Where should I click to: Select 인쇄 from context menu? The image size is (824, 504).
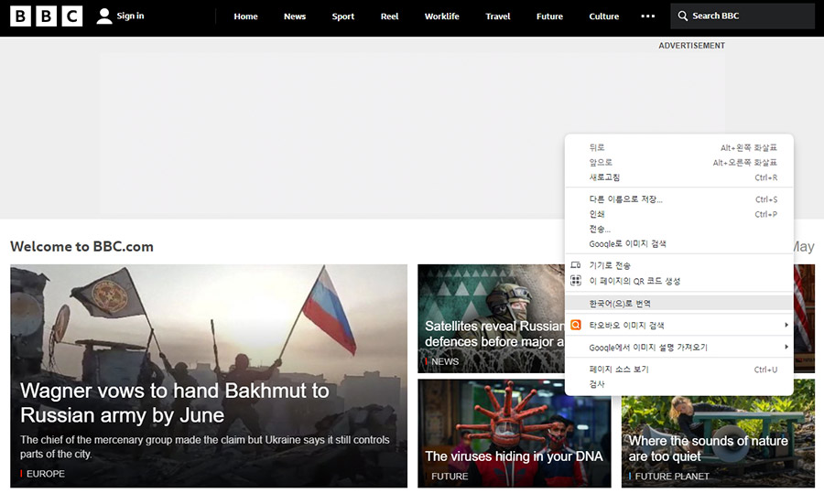679,214
